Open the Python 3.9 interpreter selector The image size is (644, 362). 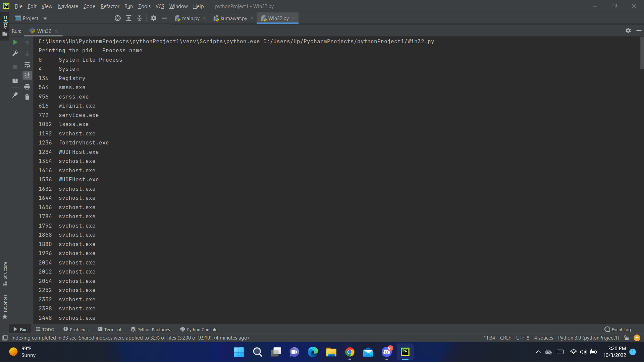(589, 338)
